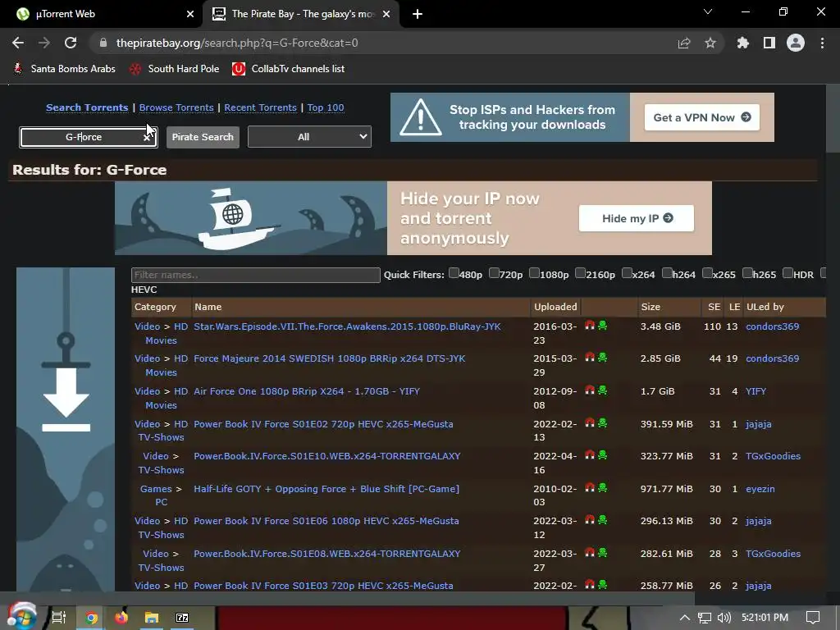The image size is (840, 630).
Task: Click magnet link for Air Force One
Action: point(590,390)
